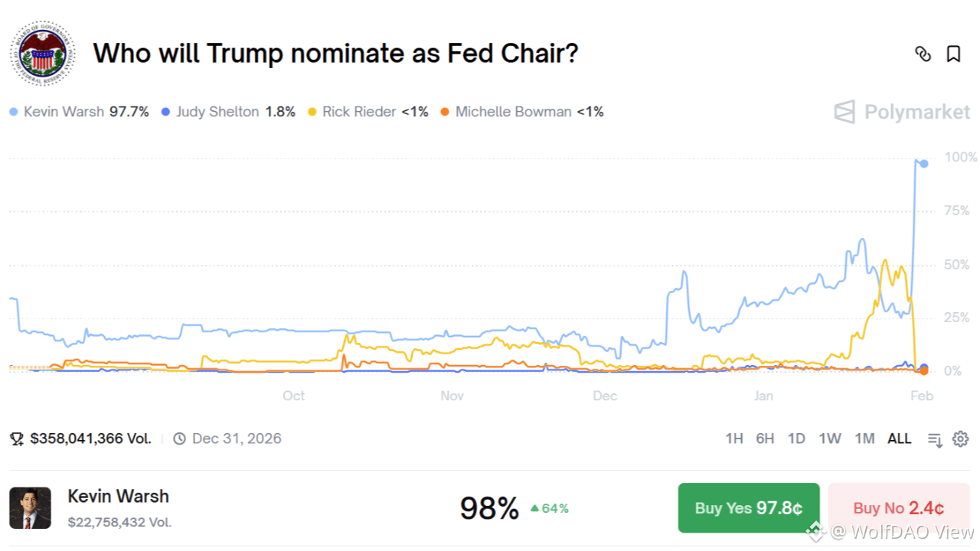Click the Polymarket logo watermark
The width and height of the screenshot is (980, 551).
pyautogui.click(x=902, y=112)
